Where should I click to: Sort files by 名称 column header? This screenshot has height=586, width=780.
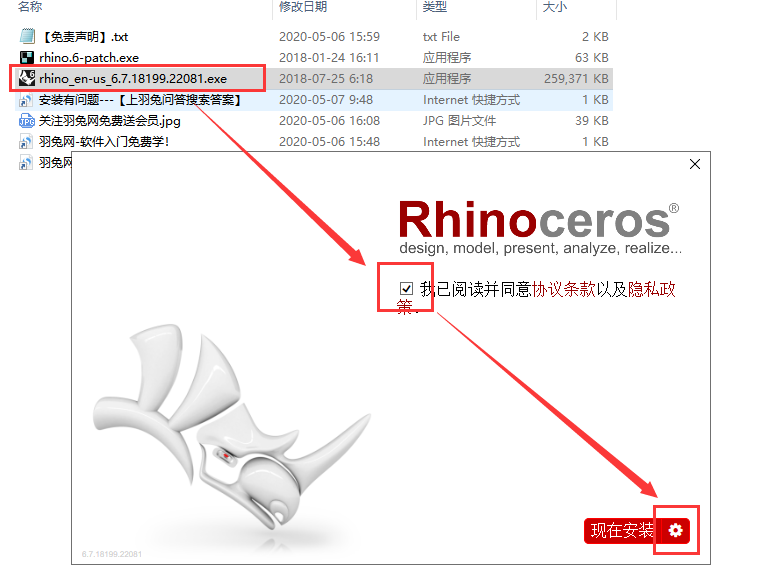click(x=30, y=7)
